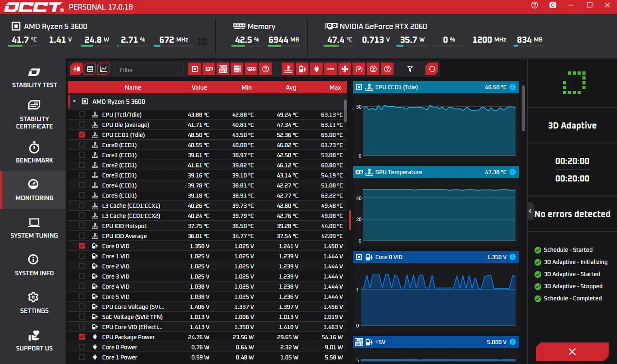
Task: Select the Monitoring section
Action: (34, 190)
